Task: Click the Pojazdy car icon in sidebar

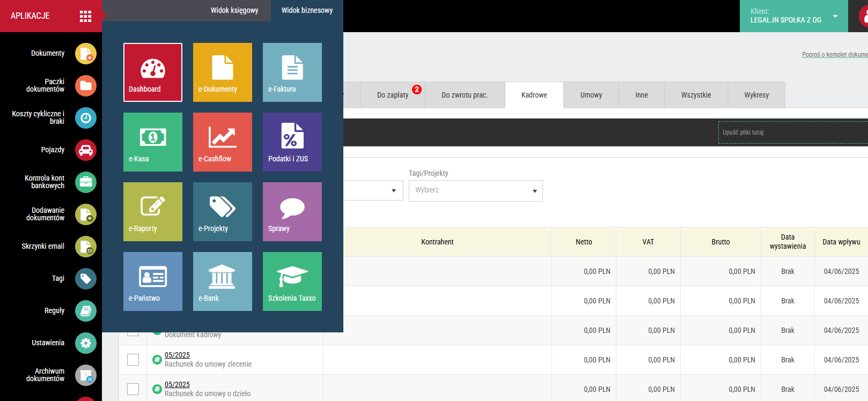Action: 86,150
